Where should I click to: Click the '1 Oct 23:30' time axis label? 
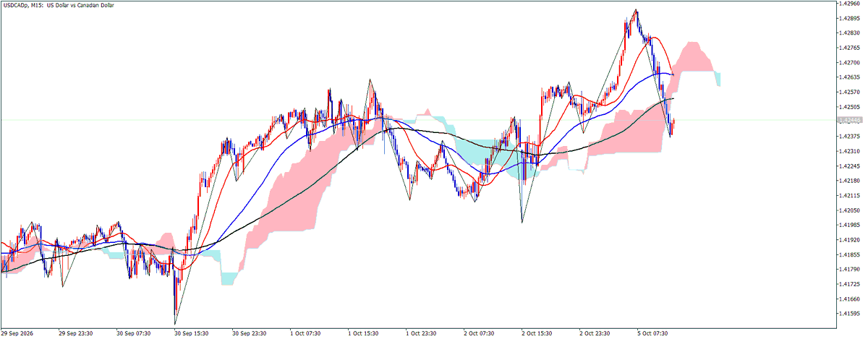coord(422,334)
